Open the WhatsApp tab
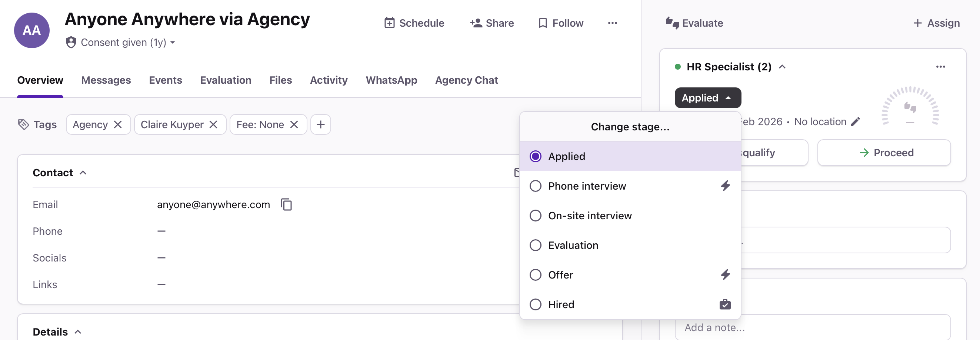Viewport: 980px width, 340px height. pos(391,80)
